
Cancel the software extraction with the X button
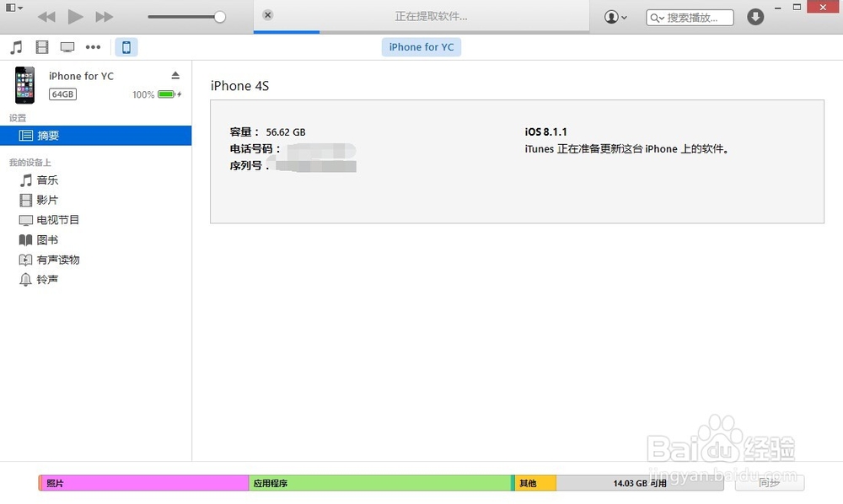point(268,15)
